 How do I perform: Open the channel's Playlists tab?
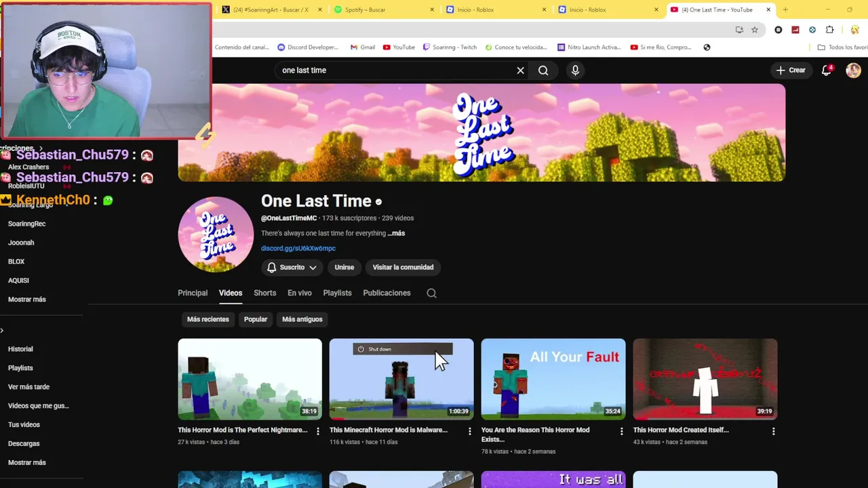pos(337,293)
